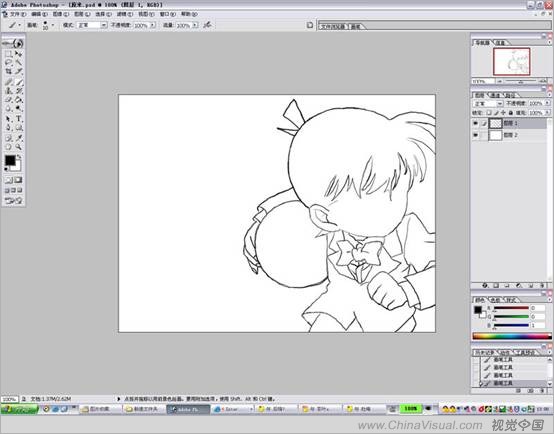
Task: Select the Eyedropper tool
Action: (x=19, y=138)
